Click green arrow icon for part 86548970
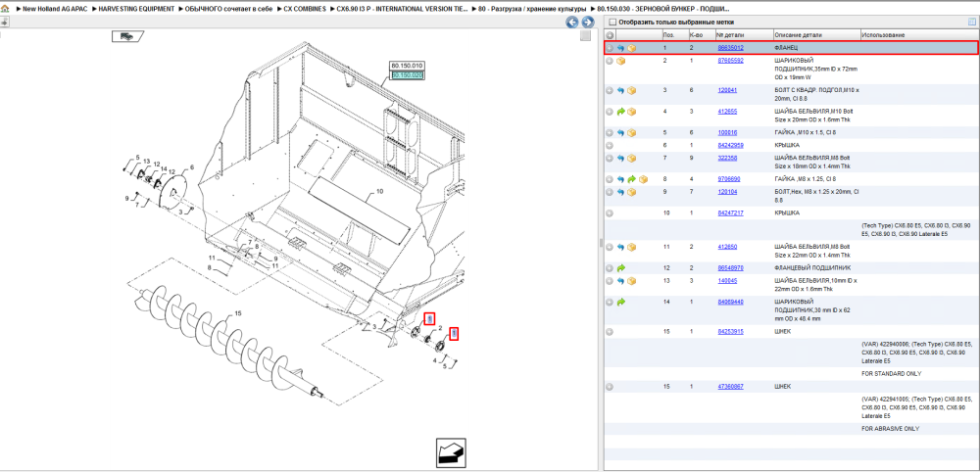 (620, 268)
